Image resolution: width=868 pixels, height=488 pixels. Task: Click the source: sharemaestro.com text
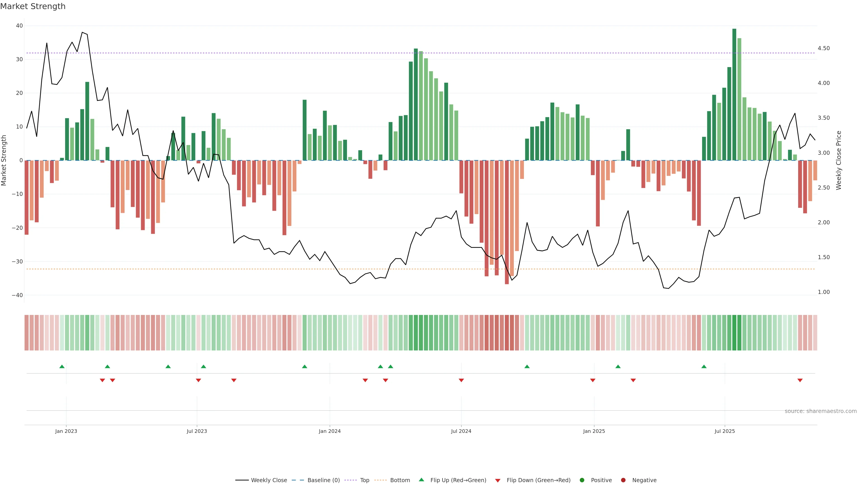pos(821,411)
